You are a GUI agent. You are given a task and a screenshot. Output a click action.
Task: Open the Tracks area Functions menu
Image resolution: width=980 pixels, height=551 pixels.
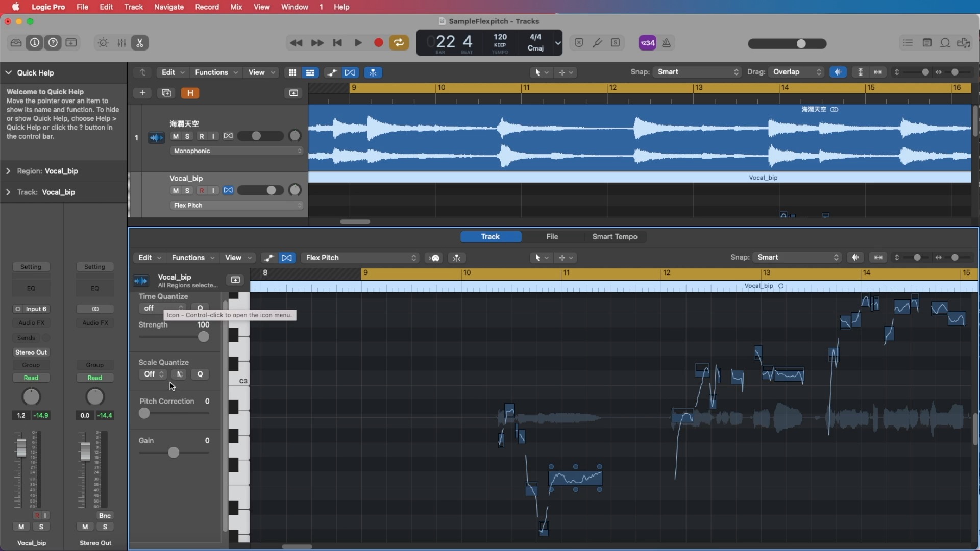click(x=216, y=72)
